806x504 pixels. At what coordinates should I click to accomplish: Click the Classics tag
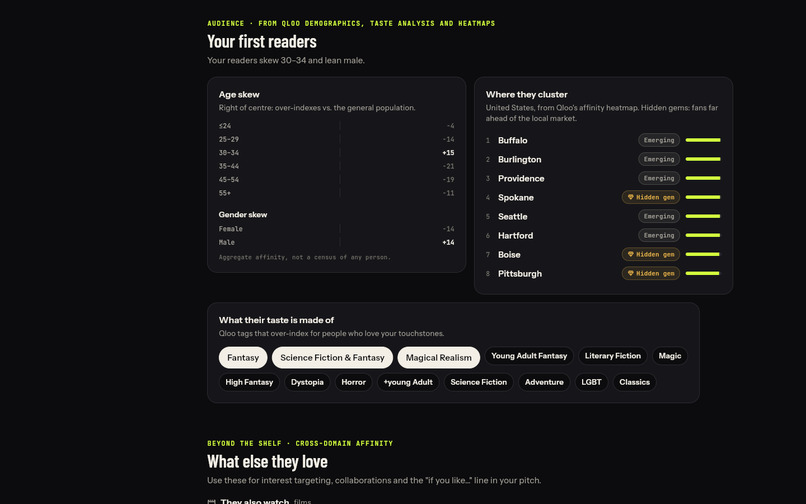pyautogui.click(x=634, y=382)
